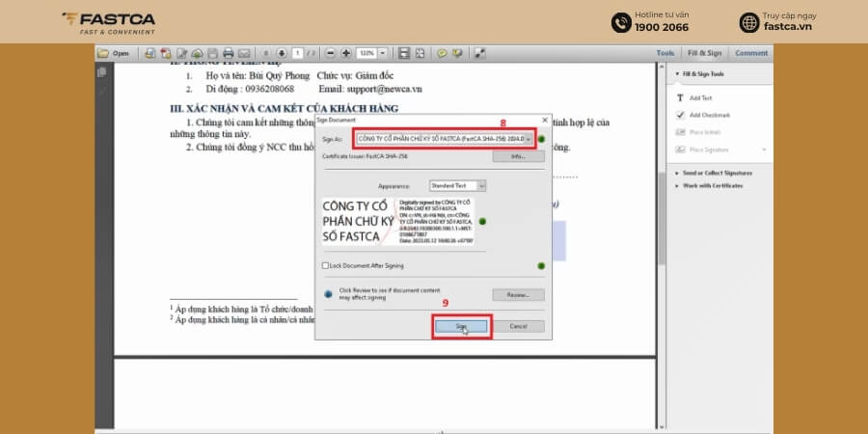Click the save floppy disk icon
This screenshot has height=434, width=868.
coord(212,53)
